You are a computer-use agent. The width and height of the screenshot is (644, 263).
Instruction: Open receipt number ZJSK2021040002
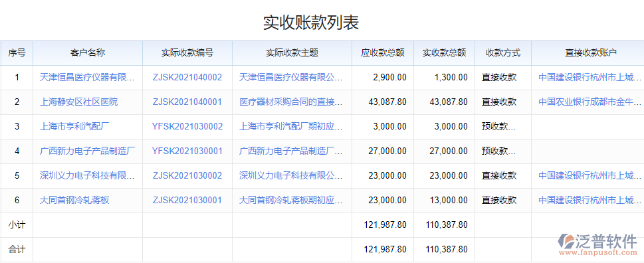tap(187, 77)
